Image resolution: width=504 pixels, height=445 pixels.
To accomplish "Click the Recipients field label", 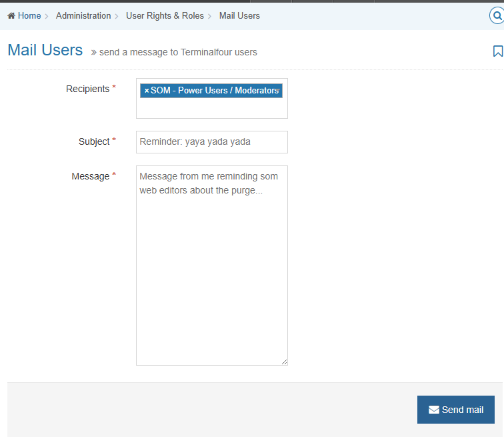I will click(87, 89).
